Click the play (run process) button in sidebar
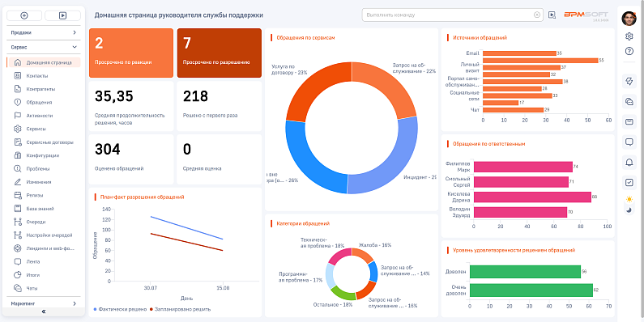The height and width of the screenshot is (322, 644). click(x=62, y=15)
